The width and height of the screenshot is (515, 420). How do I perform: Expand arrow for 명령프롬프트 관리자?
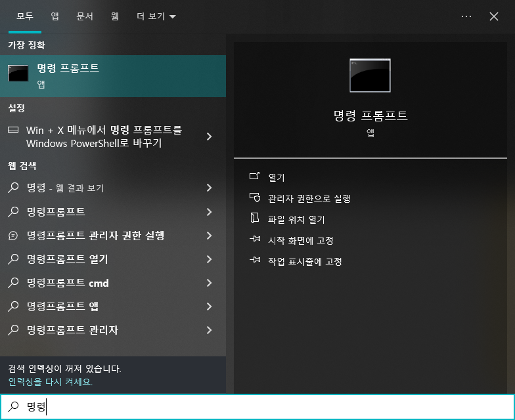209,329
